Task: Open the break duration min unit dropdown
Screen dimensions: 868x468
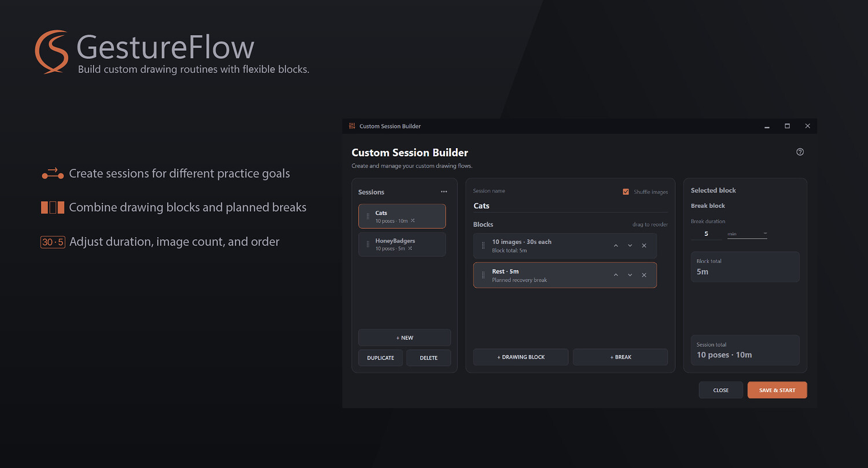Action: (747, 234)
